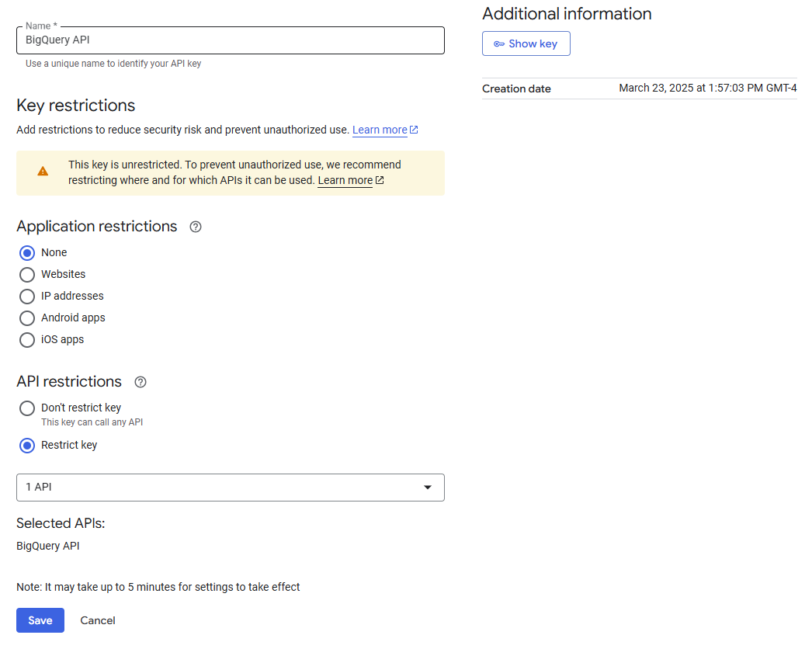Viewport: 812px width, 649px height.
Task: Click the Application restrictions help icon
Action: pyautogui.click(x=196, y=227)
